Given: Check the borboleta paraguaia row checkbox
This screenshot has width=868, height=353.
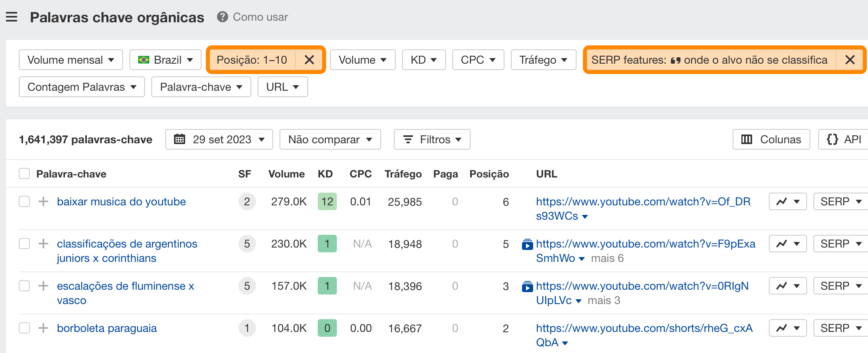Looking at the screenshot, I should (x=24, y=328).
